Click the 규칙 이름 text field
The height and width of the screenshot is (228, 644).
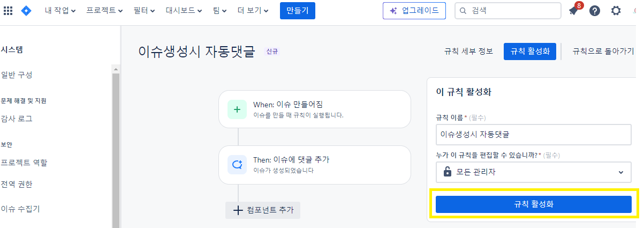534,135
